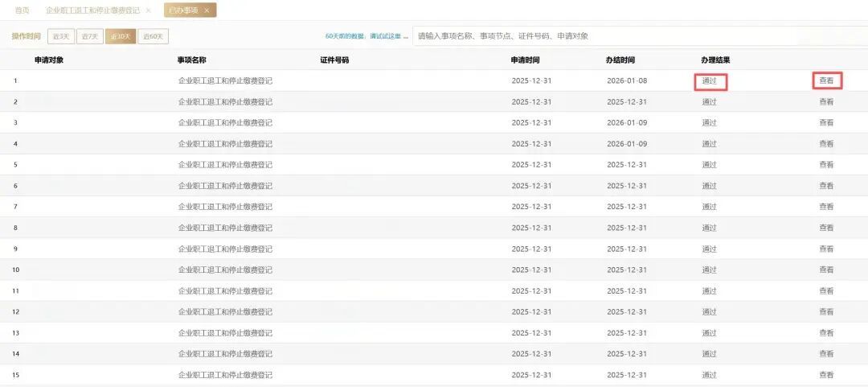868x387 pixels.
Task: Click the 办结时间 column header
Action: (620, 60)
